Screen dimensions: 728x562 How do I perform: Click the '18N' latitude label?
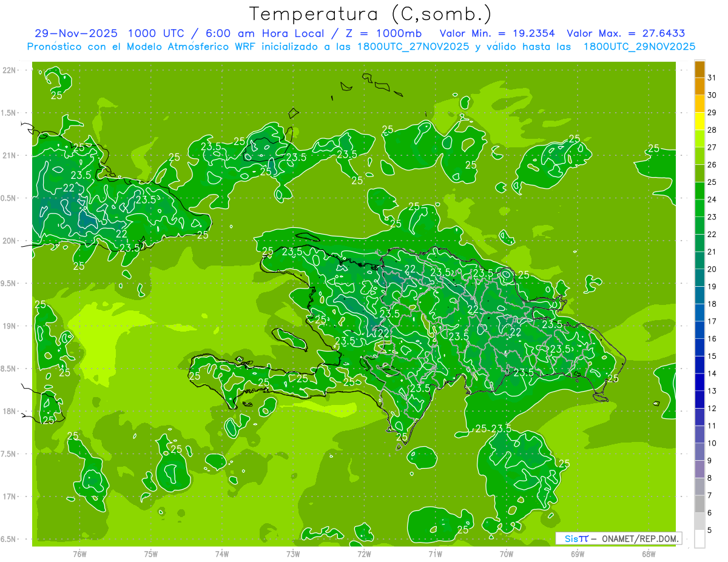[10, 411]
